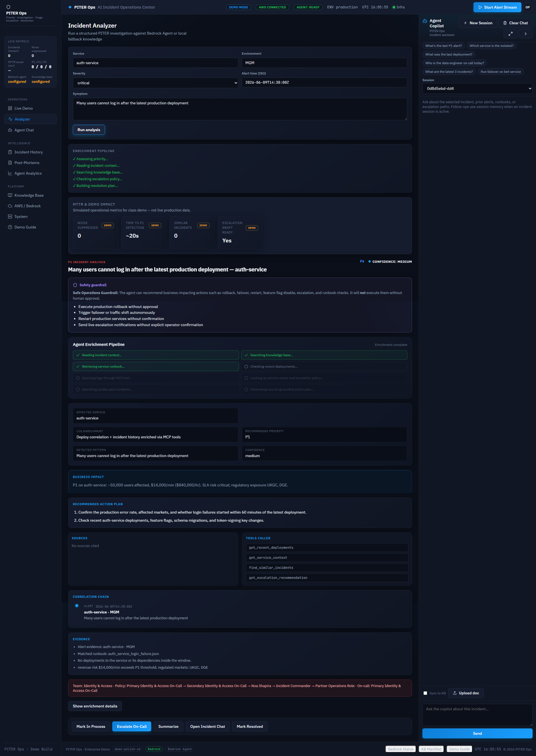This screenshot has height=756, width=536.
Task: Select "Querying logs through MCP tool..." circle
Action: tap(78, 378)
